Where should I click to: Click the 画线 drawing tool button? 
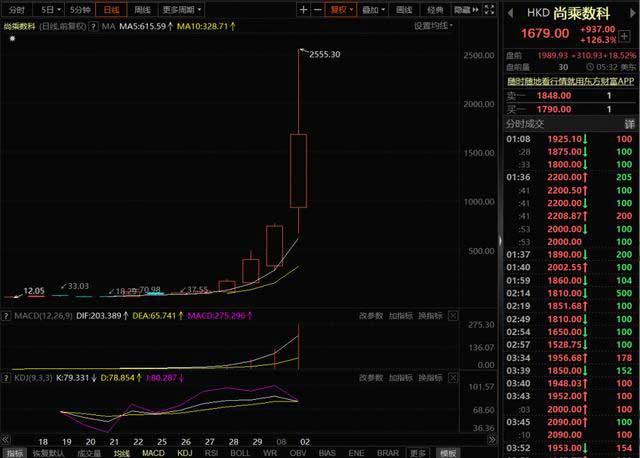point(404,10)
